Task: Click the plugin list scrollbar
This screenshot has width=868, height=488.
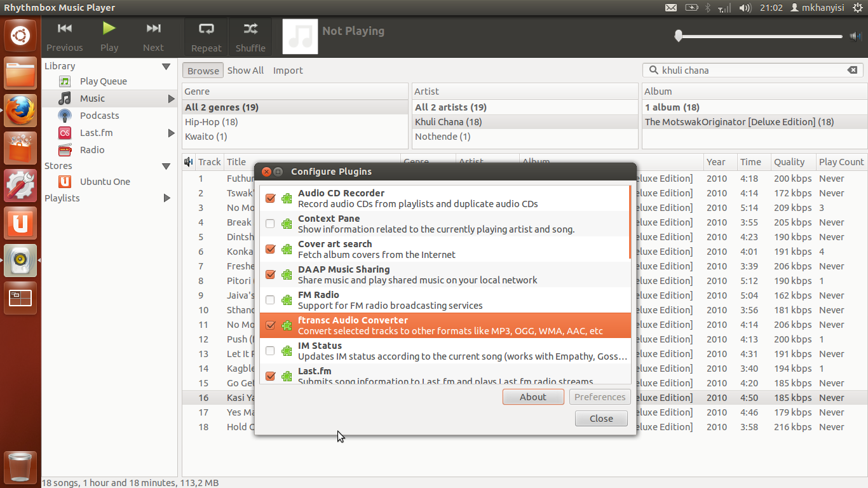Action: click(x=630, y=222)
